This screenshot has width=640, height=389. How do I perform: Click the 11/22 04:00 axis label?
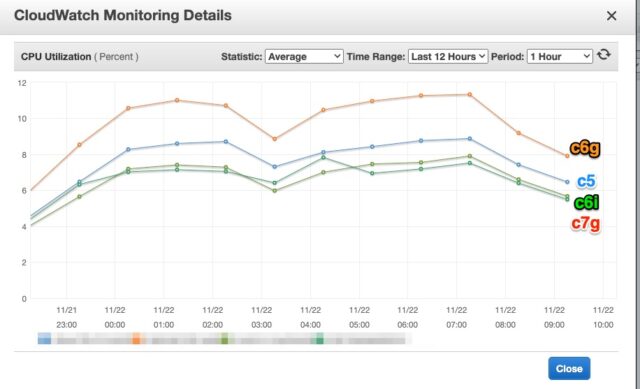point(310,317)
